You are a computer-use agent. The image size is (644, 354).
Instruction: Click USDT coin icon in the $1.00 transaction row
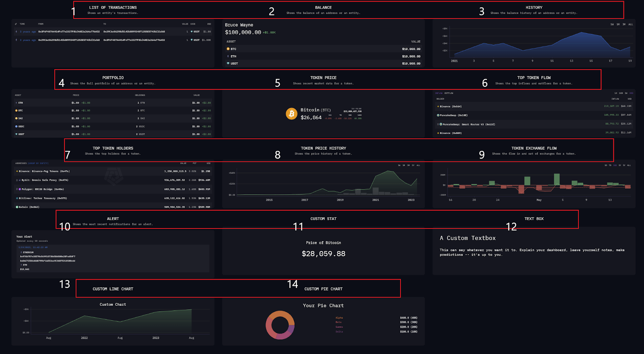tap(192, 31)
